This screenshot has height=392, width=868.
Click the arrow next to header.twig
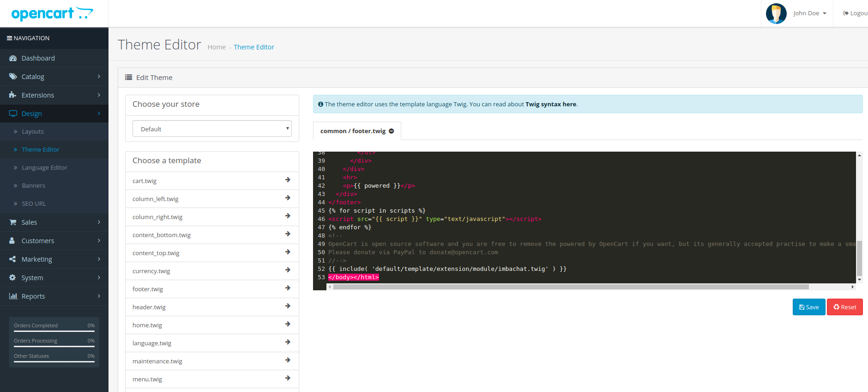point(288,306)
